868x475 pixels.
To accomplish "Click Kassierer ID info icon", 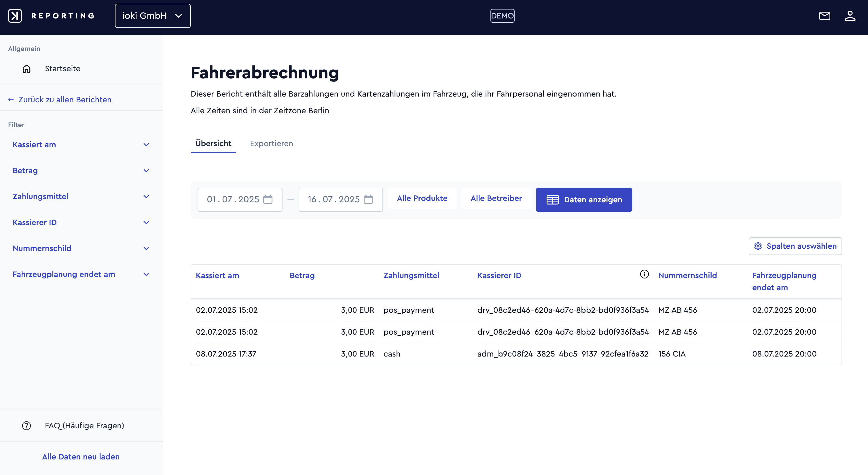I will pyautogui.click(x=644, y=274).
